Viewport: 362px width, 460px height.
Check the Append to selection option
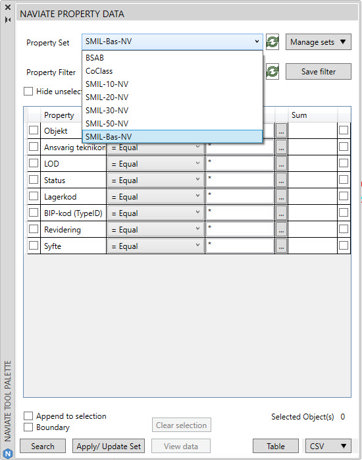[x=28, y=416]
